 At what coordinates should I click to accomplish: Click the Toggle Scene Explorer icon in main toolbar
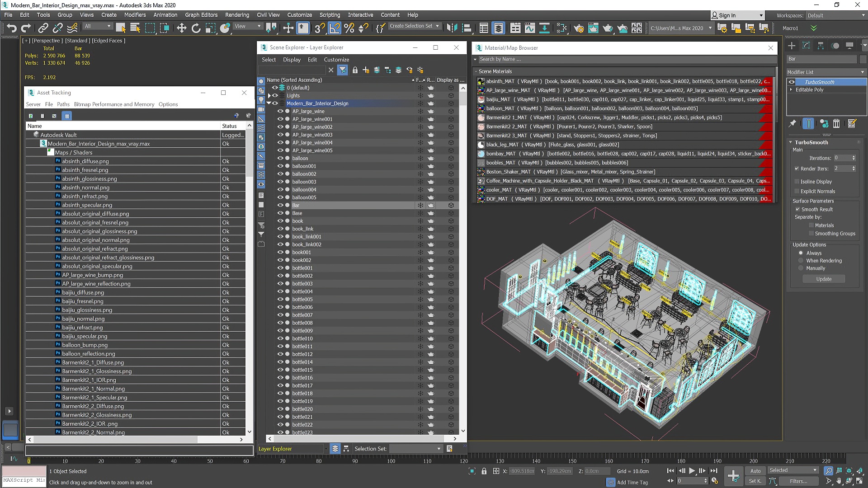coord(483,28)
